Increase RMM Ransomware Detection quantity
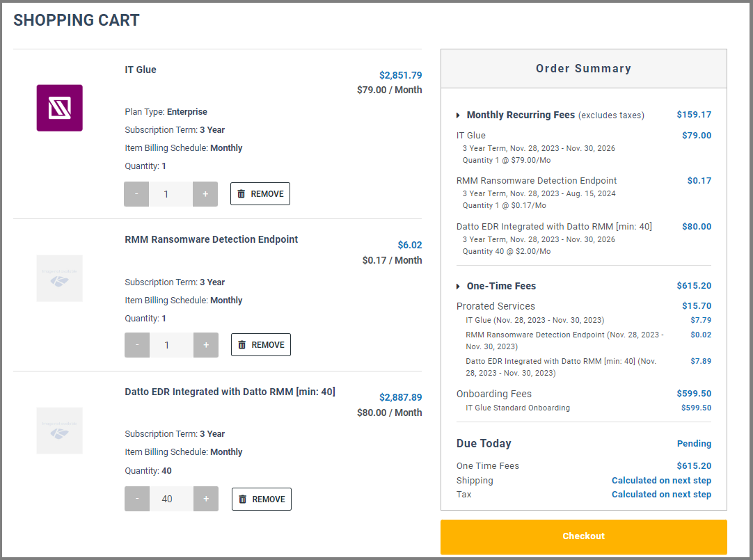This screenshot has width=753, height=560. (x=206, y=345)
